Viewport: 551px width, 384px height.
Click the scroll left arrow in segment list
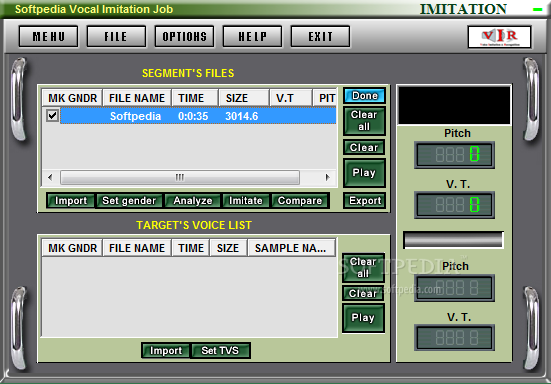(x=50, y=177)
